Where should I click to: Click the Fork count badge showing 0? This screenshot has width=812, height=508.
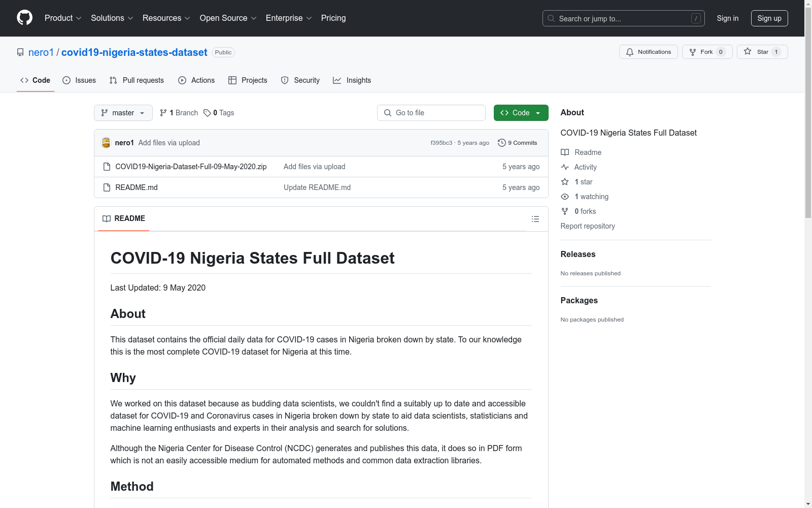click(721, 52)
